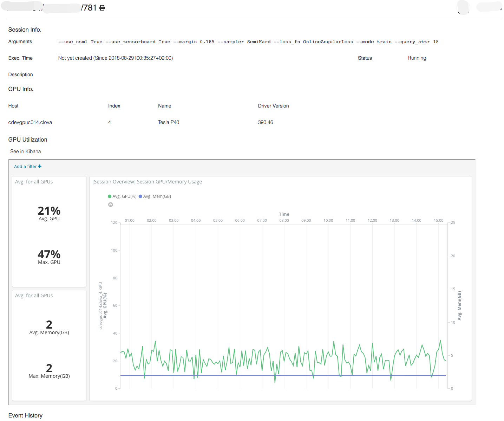The width and height of the screenshot is (504, 421).
Task: Click the Avg. Memory(GB) value 2
Action: (49, 324)
